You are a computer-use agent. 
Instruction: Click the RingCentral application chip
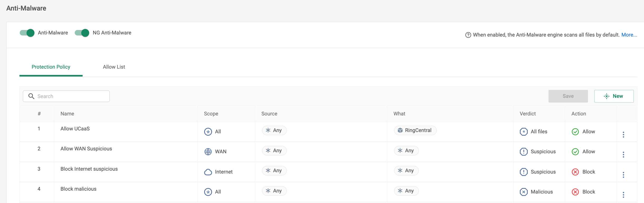pos(415,130)
